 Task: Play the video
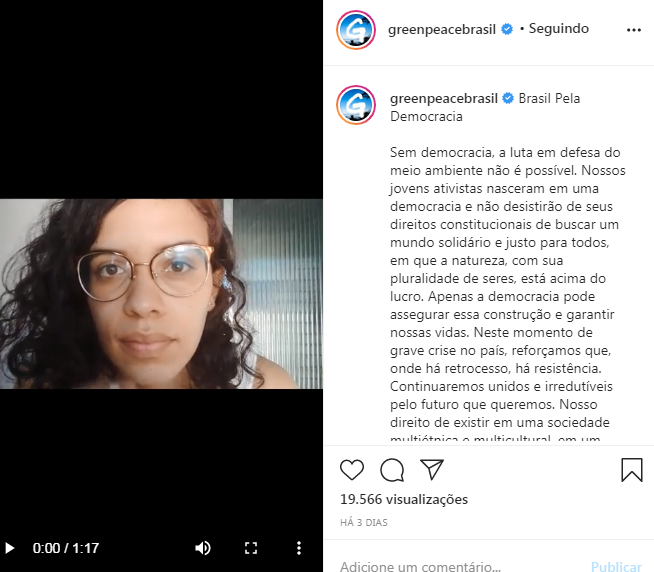[x=9, y=548]
